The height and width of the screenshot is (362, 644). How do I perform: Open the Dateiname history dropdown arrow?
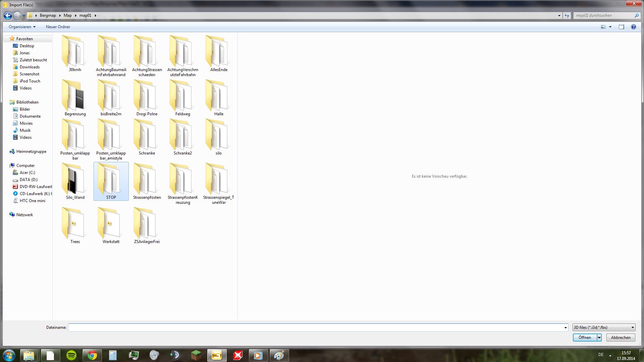(566, 328)
